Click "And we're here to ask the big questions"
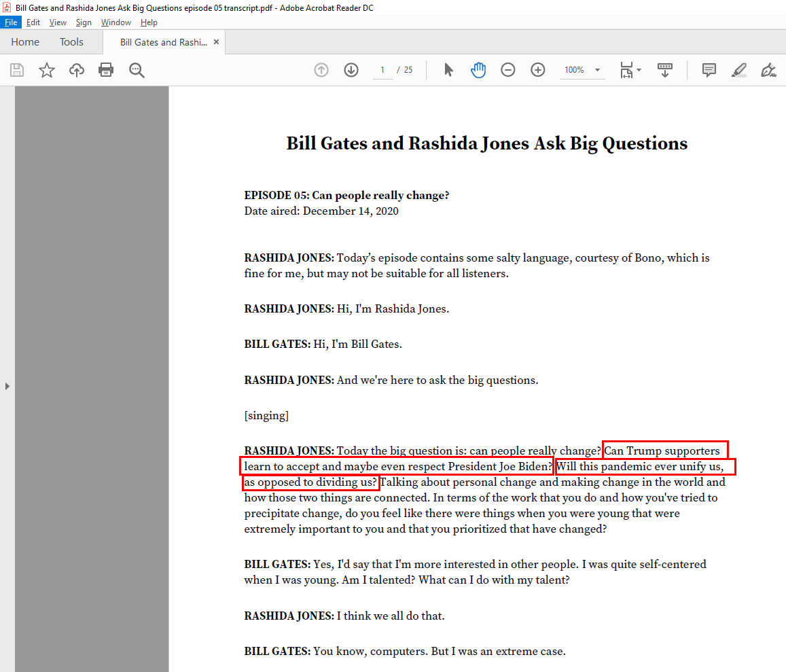786x672 pixels. (x=437, y=380)
